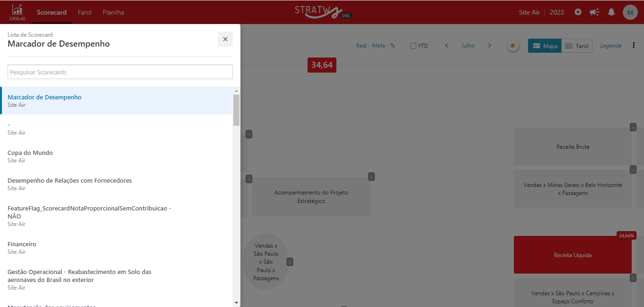Go to previous month arrow before Julho

447,46
